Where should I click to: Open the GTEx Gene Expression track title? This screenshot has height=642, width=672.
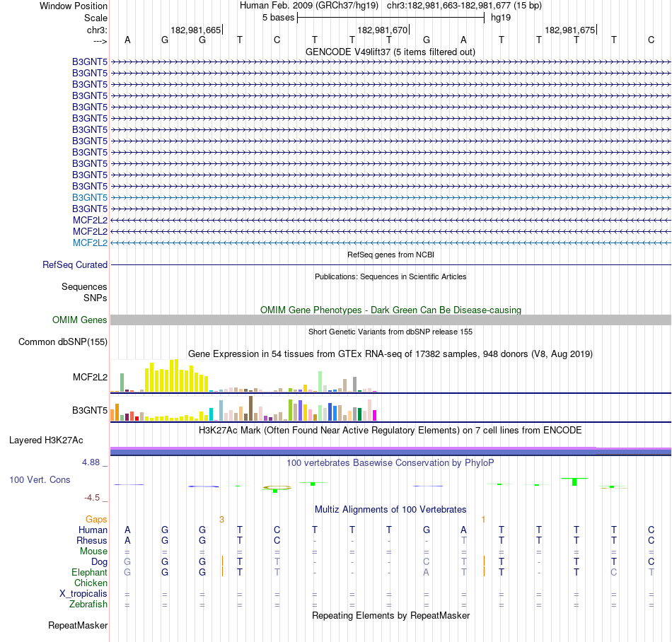(x=390, y=354)
